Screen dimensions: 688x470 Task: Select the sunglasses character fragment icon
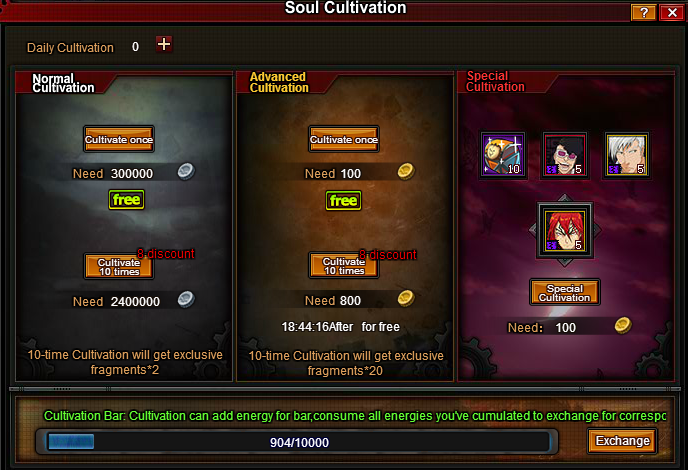point(564,155)
